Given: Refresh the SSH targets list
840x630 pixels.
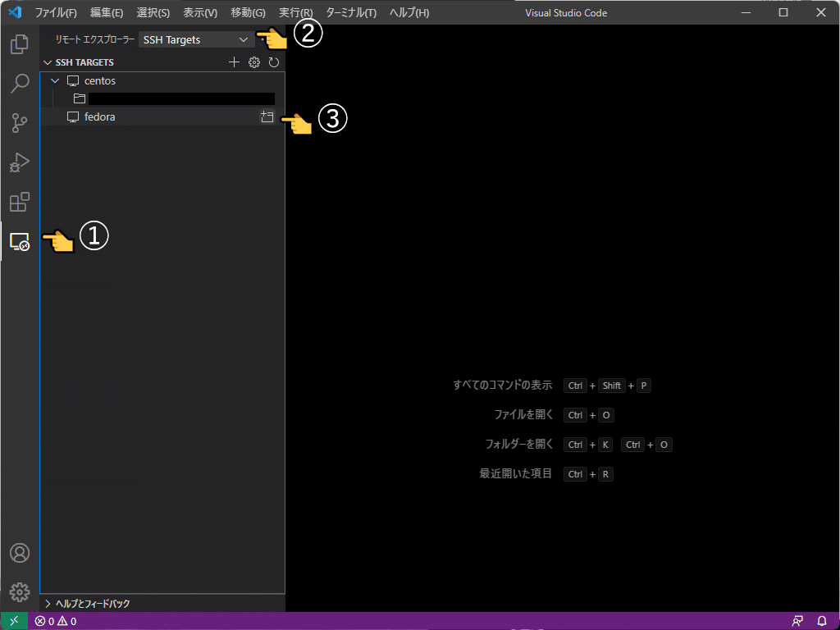Looking at the screenshot, I should 274,62.
